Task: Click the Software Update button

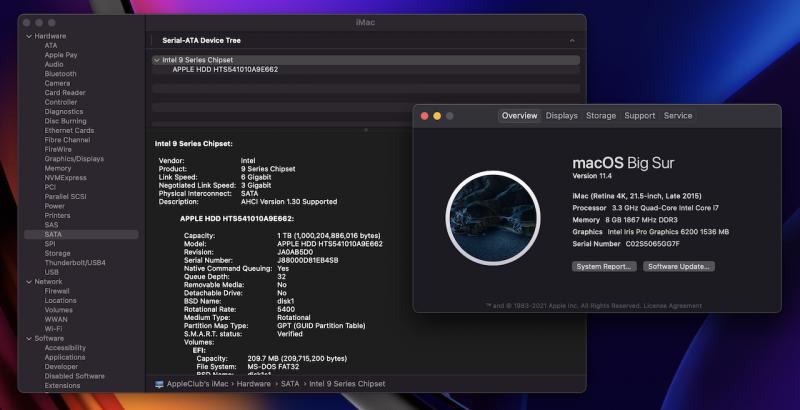Action: pos(679,267)
